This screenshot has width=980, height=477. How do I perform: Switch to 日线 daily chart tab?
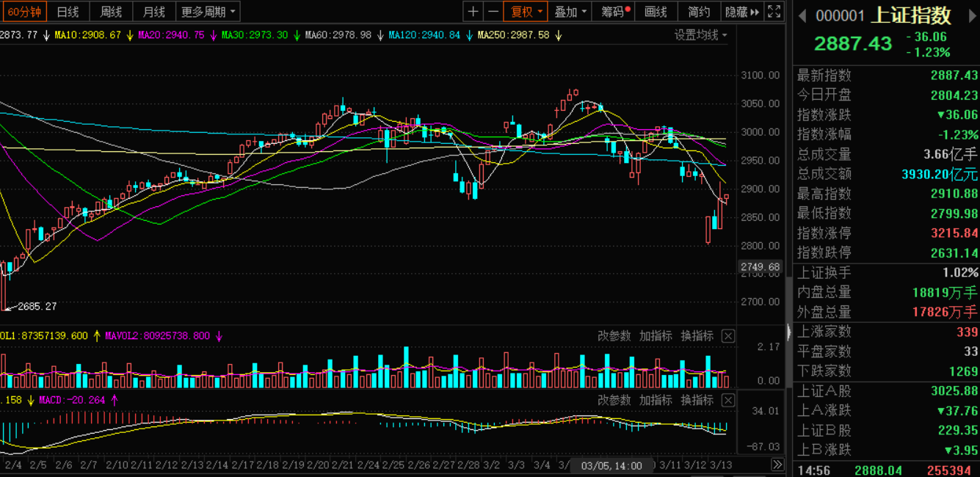[x=68, y=12]
